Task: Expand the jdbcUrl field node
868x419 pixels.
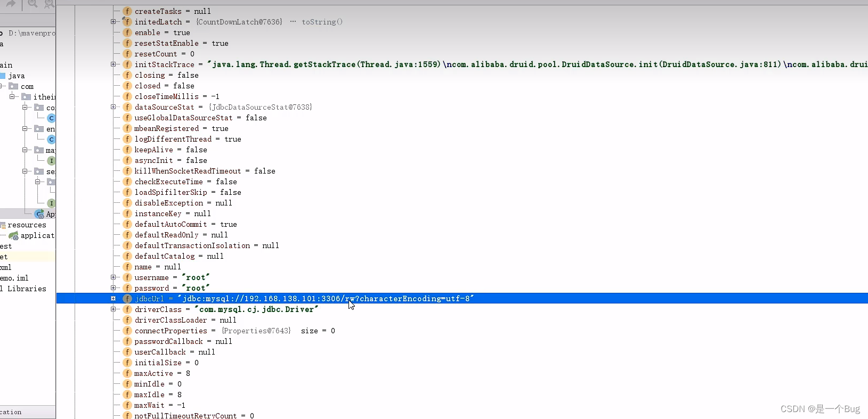Action: (113, 299)
